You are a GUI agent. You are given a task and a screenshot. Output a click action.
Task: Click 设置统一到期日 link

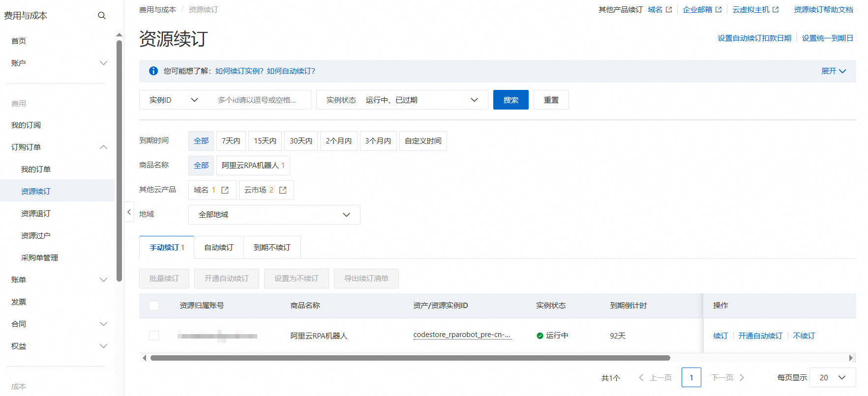click(x=828, y=38)
